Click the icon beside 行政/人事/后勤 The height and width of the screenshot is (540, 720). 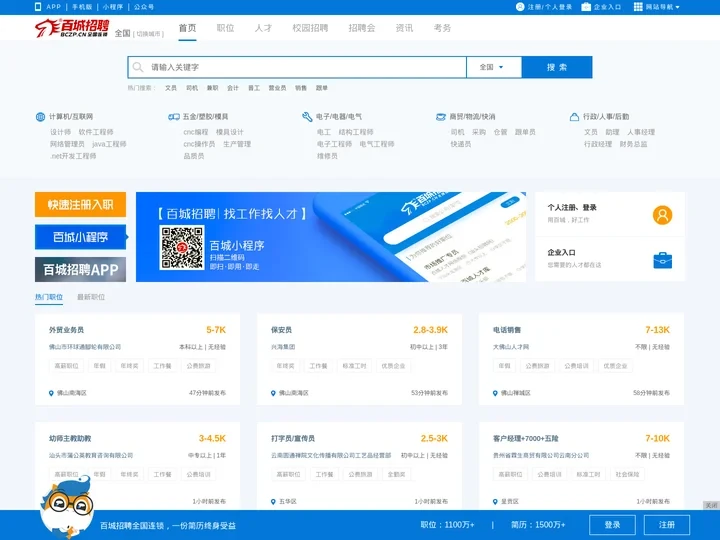click(574, 117)
